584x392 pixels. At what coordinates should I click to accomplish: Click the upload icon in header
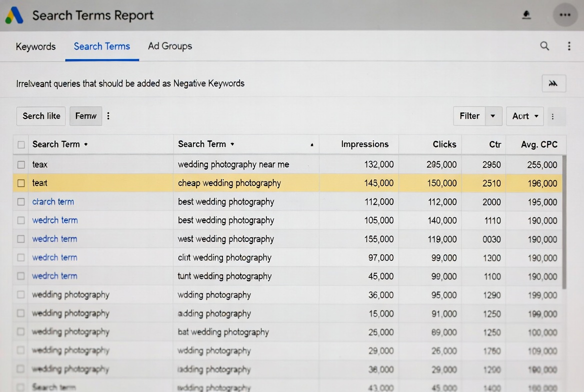tap(526, 15)
